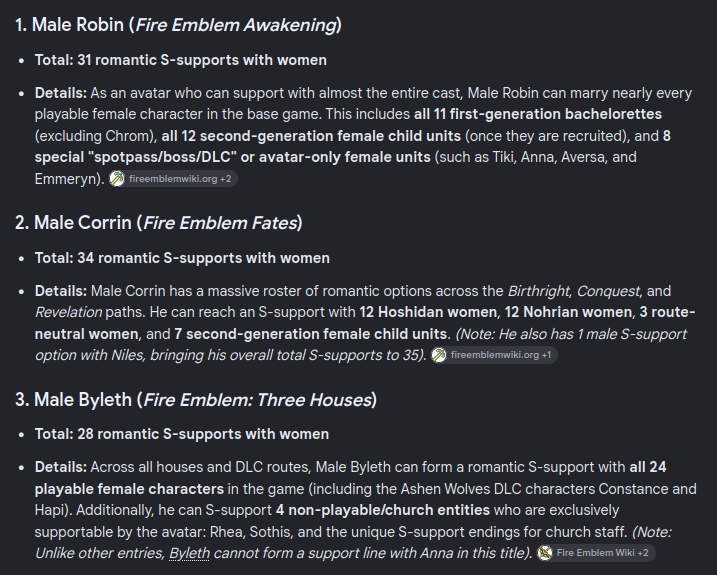Open the fireemblemwiki.org +1 source chip

(x=494, y=355)
